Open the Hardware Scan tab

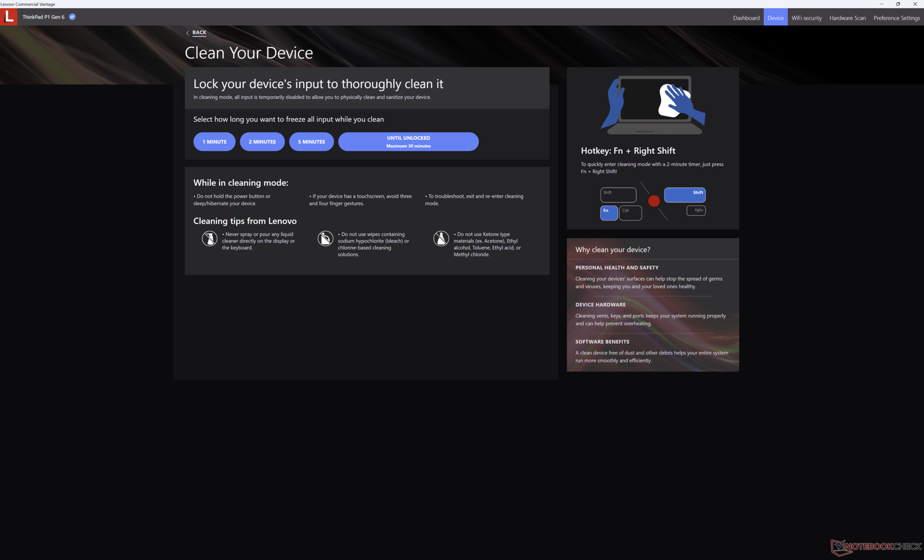[x=847, y=18]
